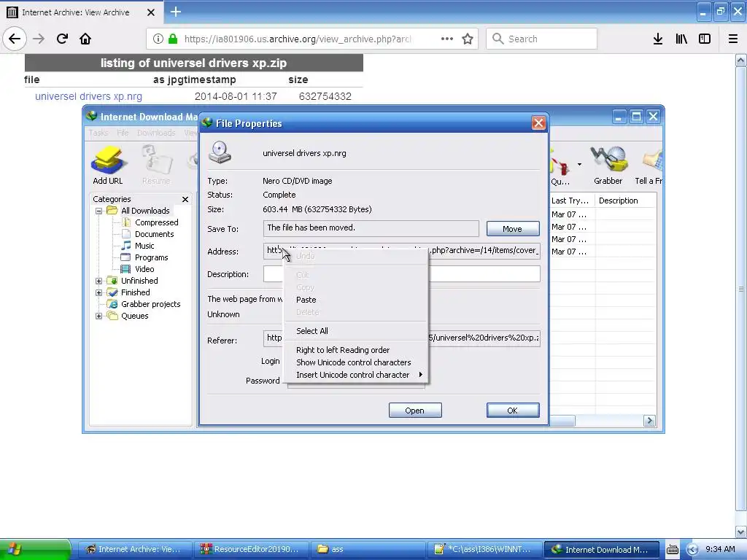Image resolution: width=747 pixels, height=560 pixels.
Task: Open the universel drivers xp.nrg link
Action: tap(88, 96)
